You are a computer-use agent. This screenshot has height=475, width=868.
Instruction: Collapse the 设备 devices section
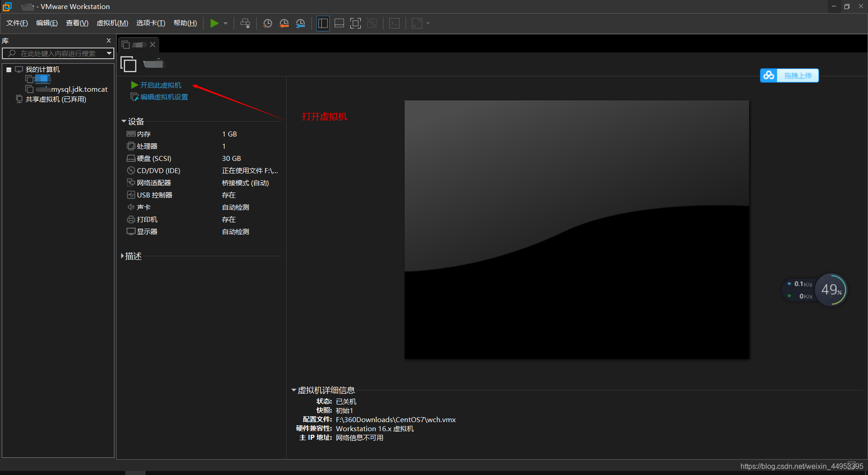click(x=123, y=121)
